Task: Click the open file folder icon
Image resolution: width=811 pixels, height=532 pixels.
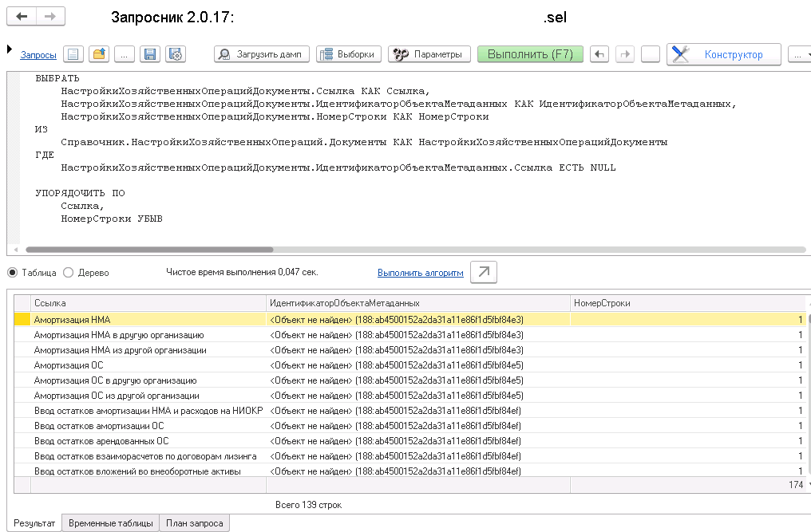Action: point(99,54)
